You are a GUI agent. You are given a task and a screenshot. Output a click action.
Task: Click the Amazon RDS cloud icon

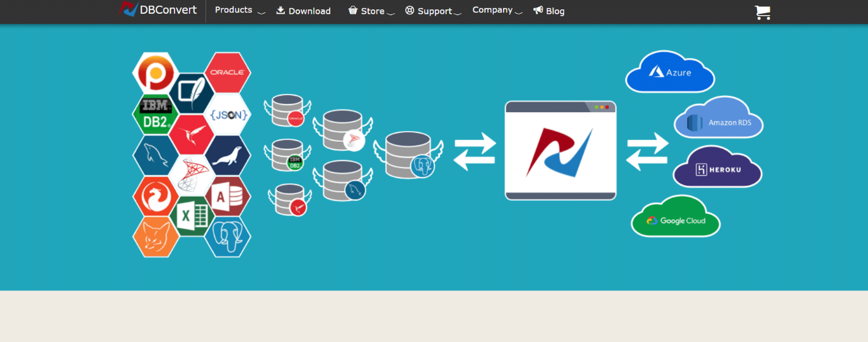[x=719, y=117]
